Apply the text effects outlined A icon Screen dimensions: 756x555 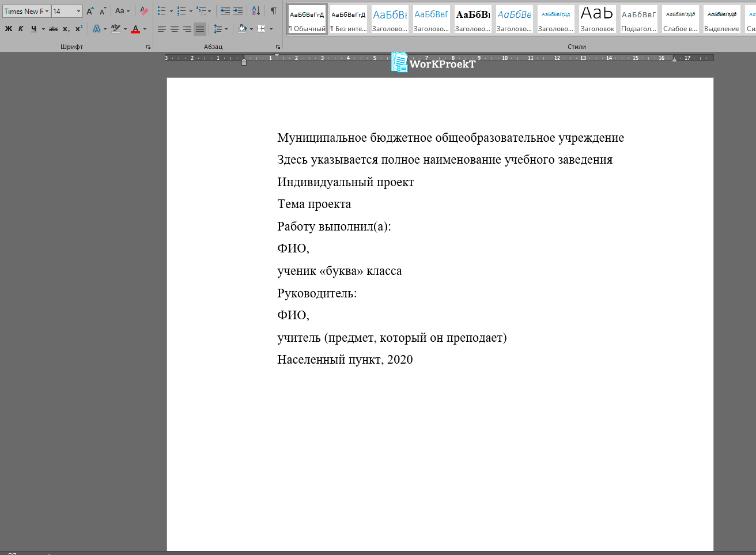[97, 29]
